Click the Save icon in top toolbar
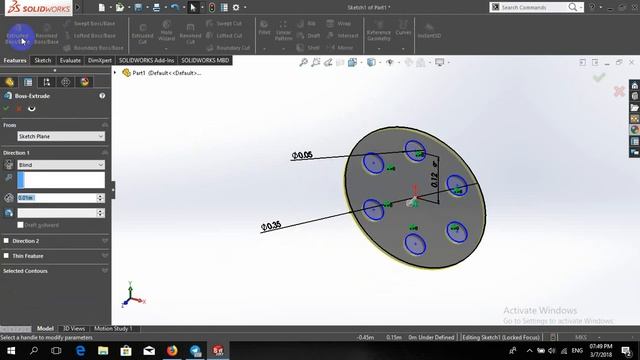 (138, 7)
